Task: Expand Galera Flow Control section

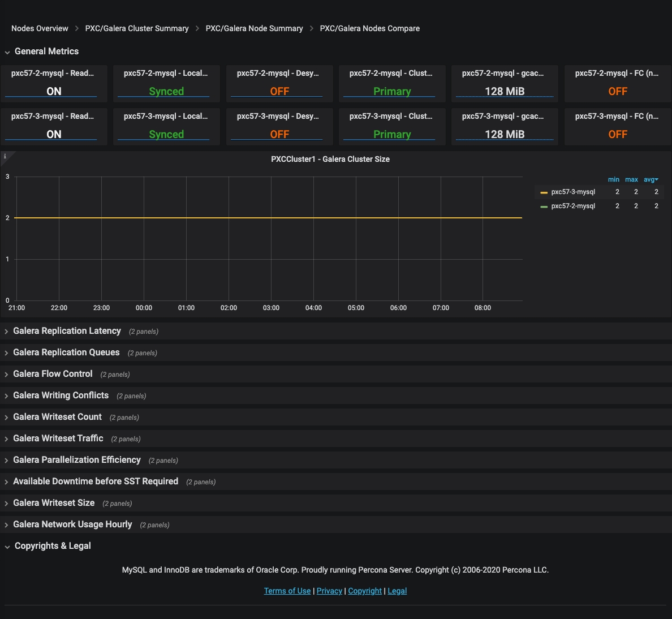Action: click(53, 374)
